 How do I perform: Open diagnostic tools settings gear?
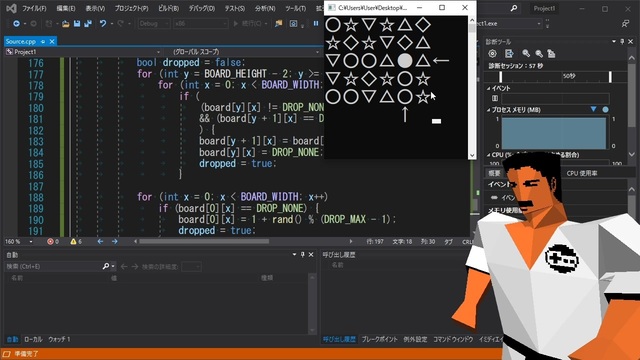point(493,53)
